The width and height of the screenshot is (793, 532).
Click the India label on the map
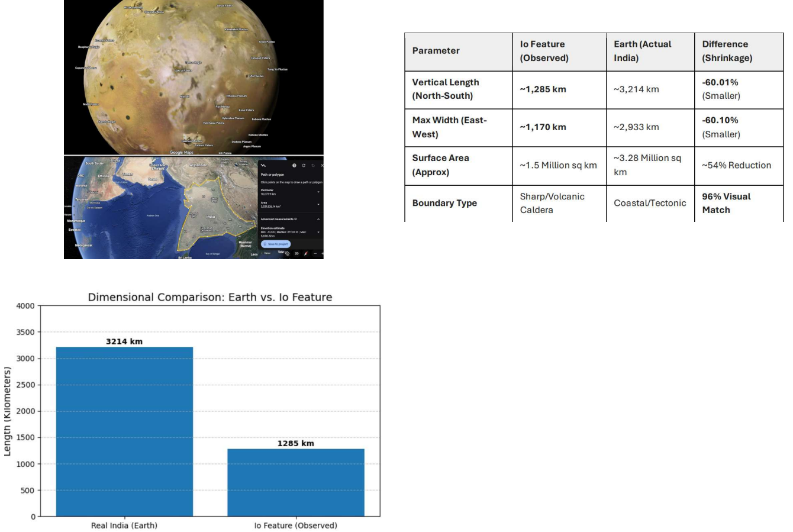211,217
